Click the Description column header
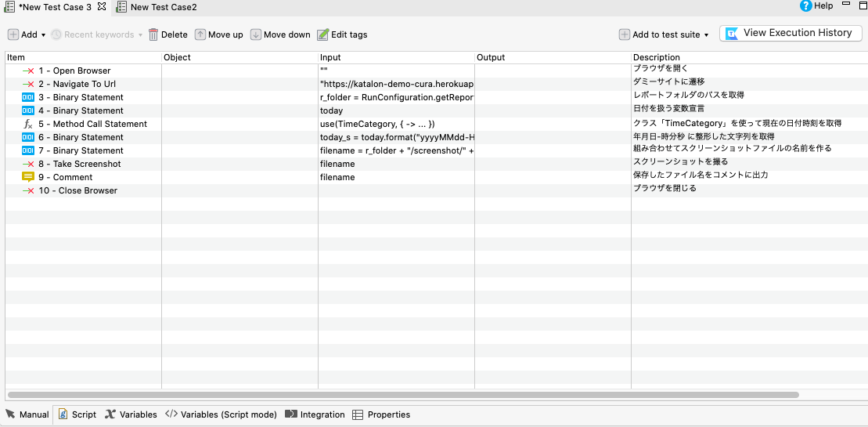This screenshot has width=868, height=427. (x=750, y=58)
